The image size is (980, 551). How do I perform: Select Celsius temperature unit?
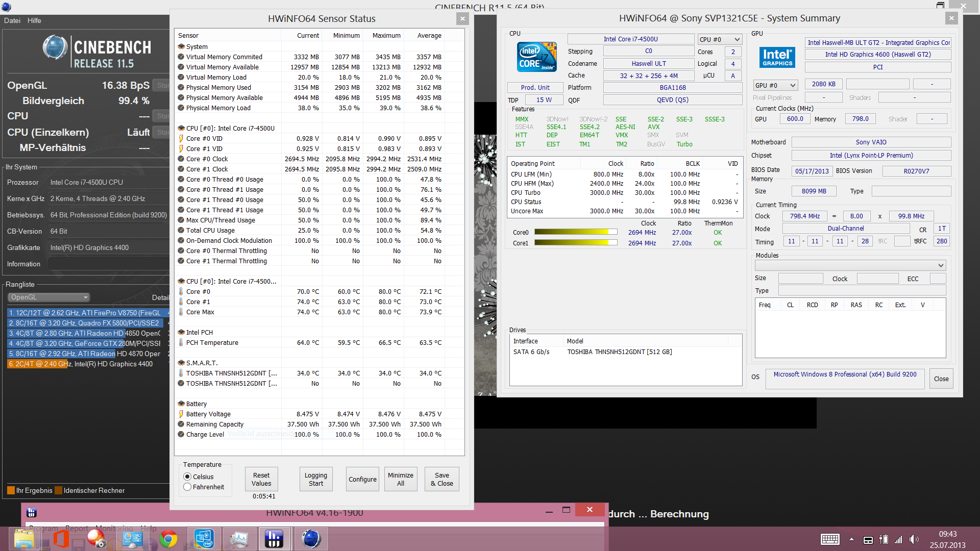187,477
